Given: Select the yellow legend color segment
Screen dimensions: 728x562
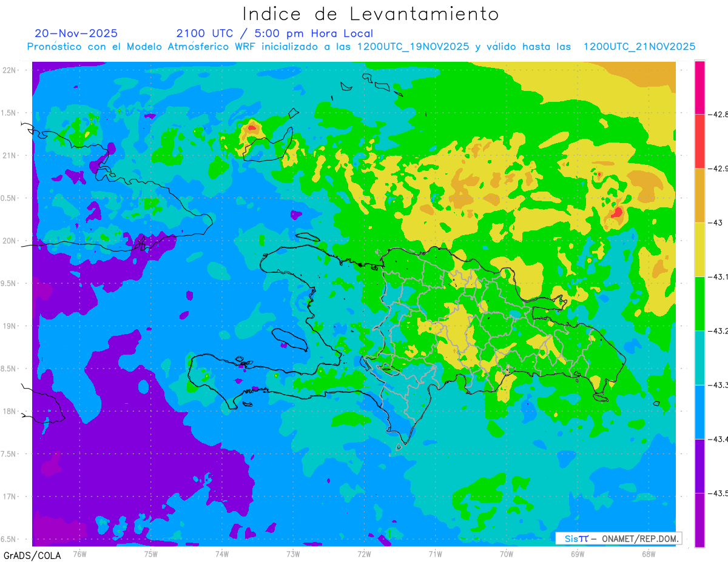Looking at the screenshot, I should (699, 249).
